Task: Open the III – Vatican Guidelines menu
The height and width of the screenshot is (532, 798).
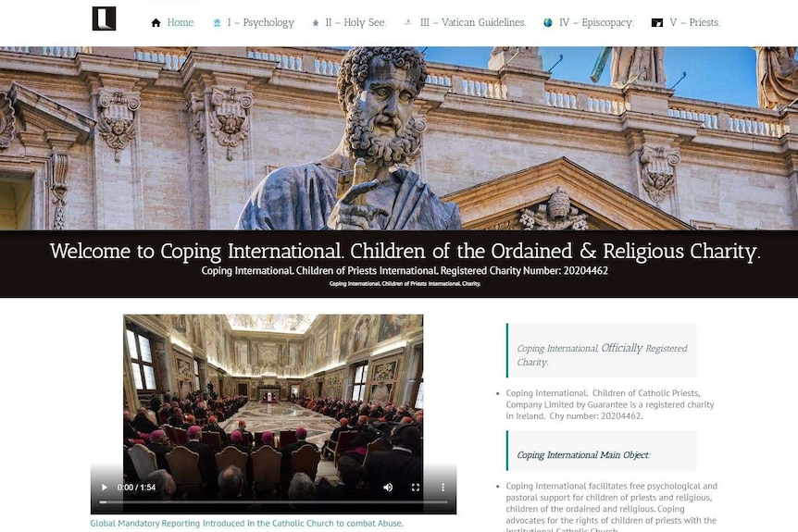Action: coord(473,22)
